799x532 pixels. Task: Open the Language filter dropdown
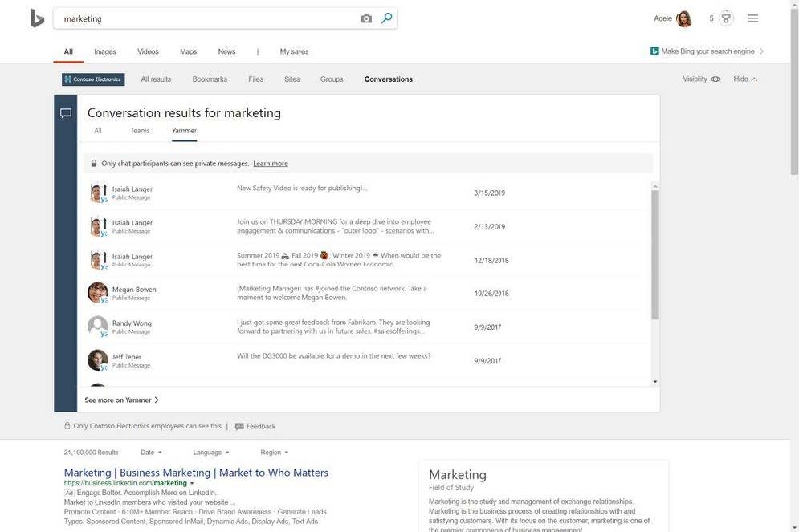pyautogui.click(x=211, y=452)
